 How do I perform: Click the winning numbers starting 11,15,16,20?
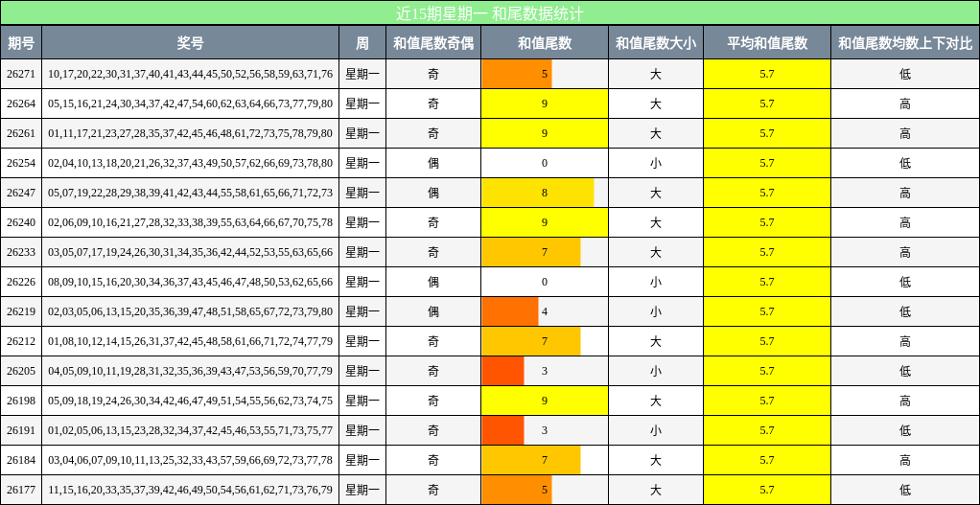pyautogui.click(x=190, y=490)
